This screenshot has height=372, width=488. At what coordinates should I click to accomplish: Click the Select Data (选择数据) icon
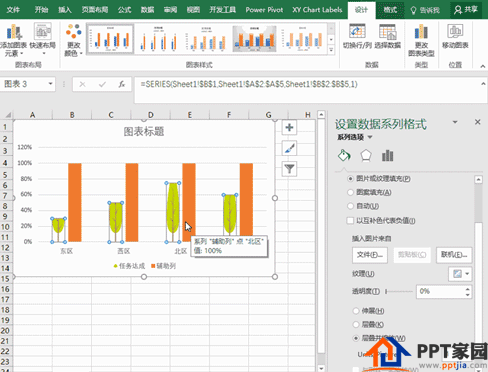387,37
